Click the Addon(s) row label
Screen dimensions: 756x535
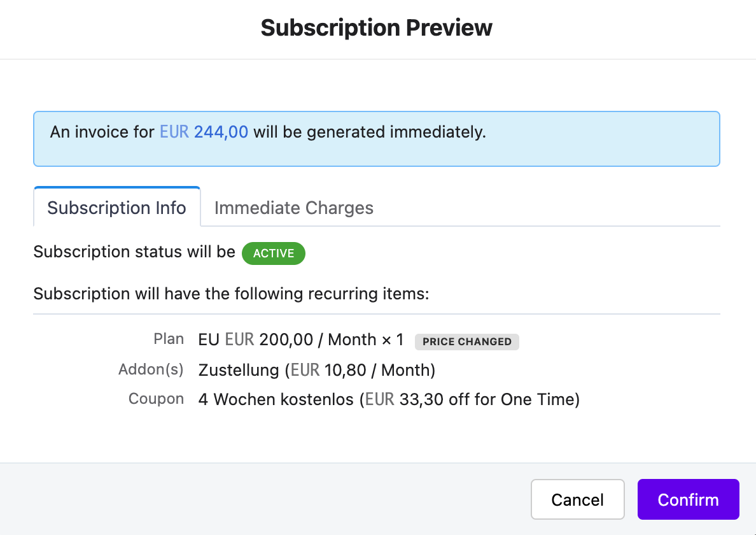click(151, 369)
